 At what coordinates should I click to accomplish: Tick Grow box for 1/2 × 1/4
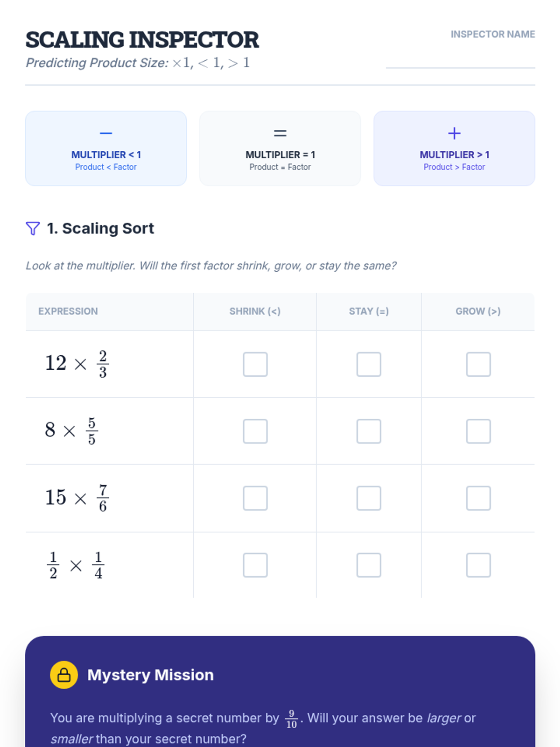coord(478,565)
